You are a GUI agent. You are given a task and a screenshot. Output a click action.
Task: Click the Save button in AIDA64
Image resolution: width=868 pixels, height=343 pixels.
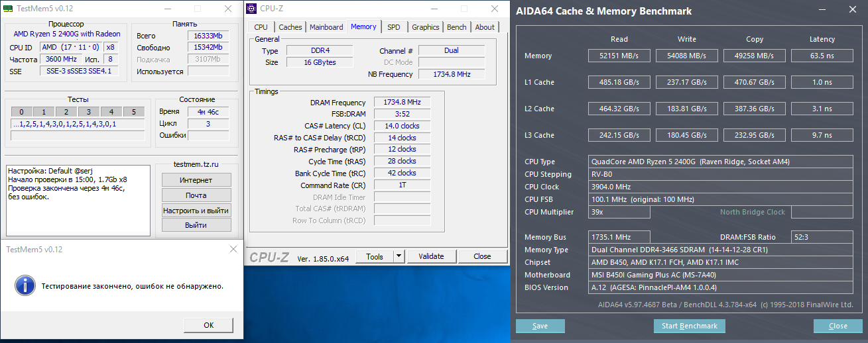click(540, 326)
